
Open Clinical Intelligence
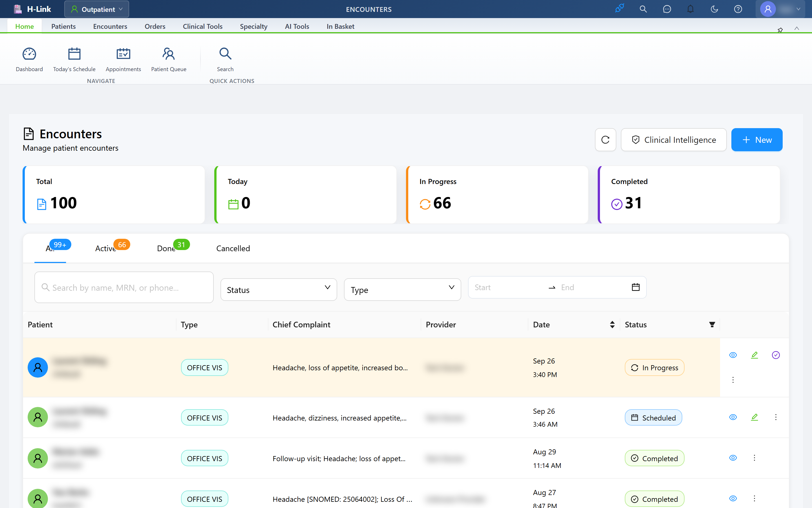coord(674,140)
